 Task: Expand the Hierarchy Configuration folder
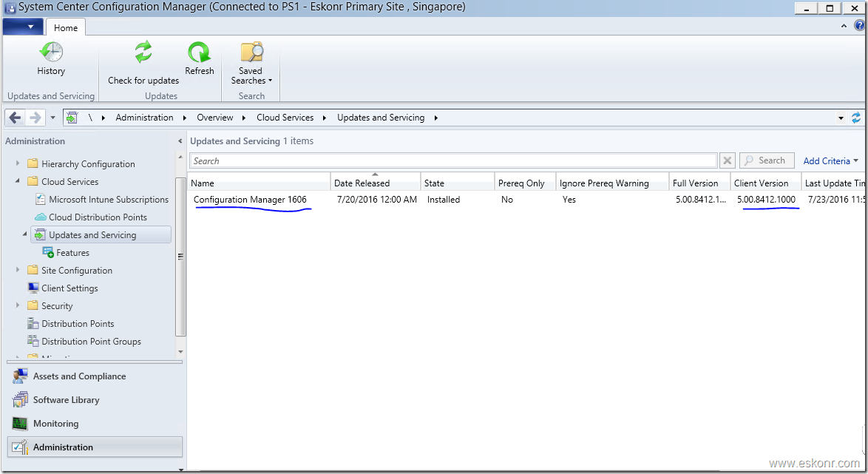[x=18, y=163]
